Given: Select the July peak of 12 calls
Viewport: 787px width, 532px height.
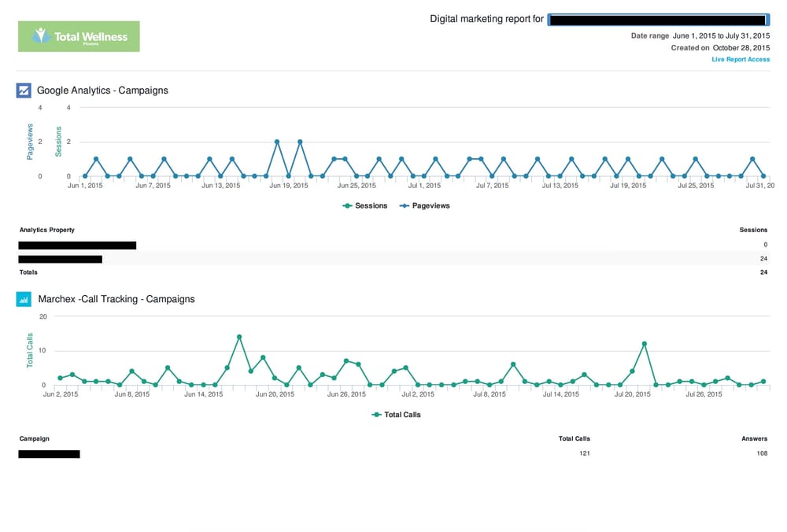Looking at the screenshot, I should coord(645,344).
